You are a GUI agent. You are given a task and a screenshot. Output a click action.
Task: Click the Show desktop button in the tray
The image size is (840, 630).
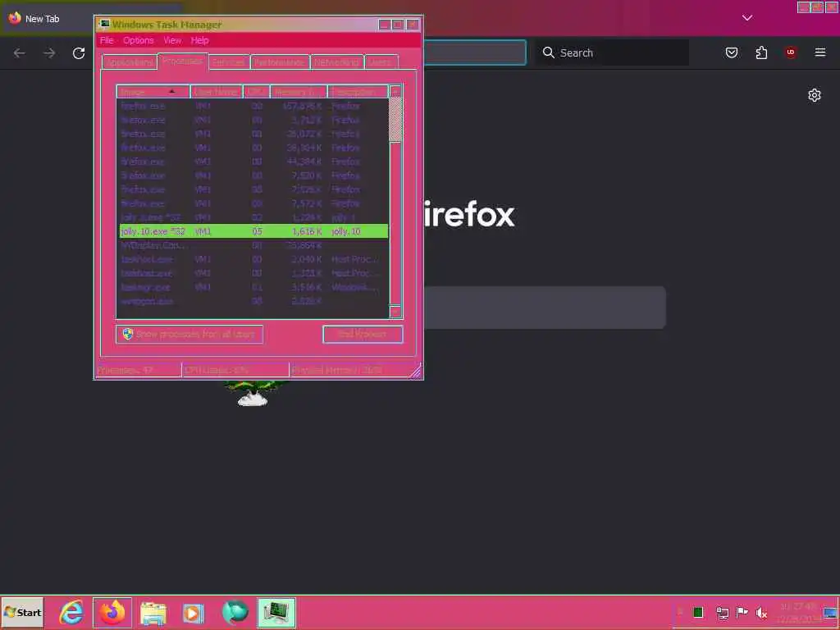[x=831, y=612]
